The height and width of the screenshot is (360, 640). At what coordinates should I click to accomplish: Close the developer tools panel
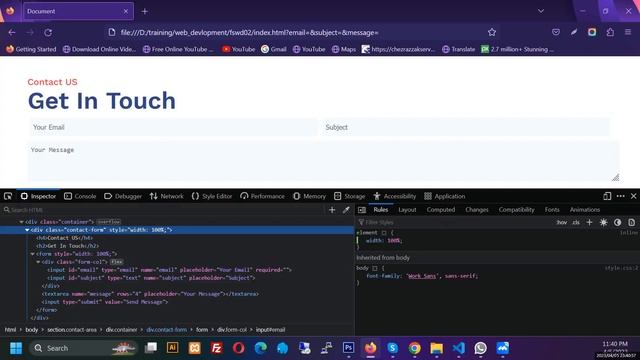(633, 196)
